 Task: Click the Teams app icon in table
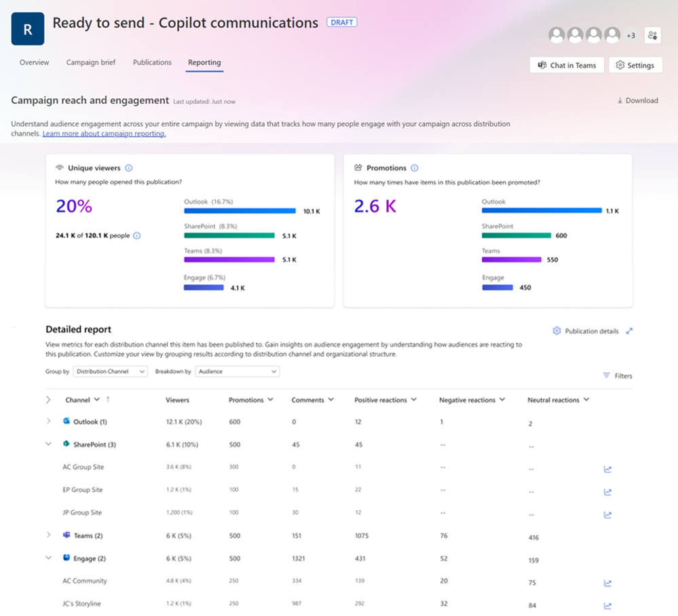(67, 535)
